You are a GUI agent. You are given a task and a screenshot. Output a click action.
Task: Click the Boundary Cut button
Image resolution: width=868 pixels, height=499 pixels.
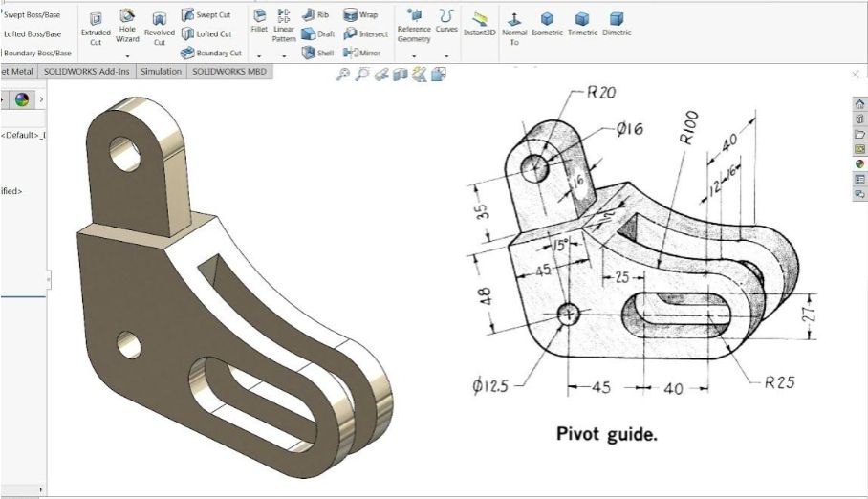point(212,54)
